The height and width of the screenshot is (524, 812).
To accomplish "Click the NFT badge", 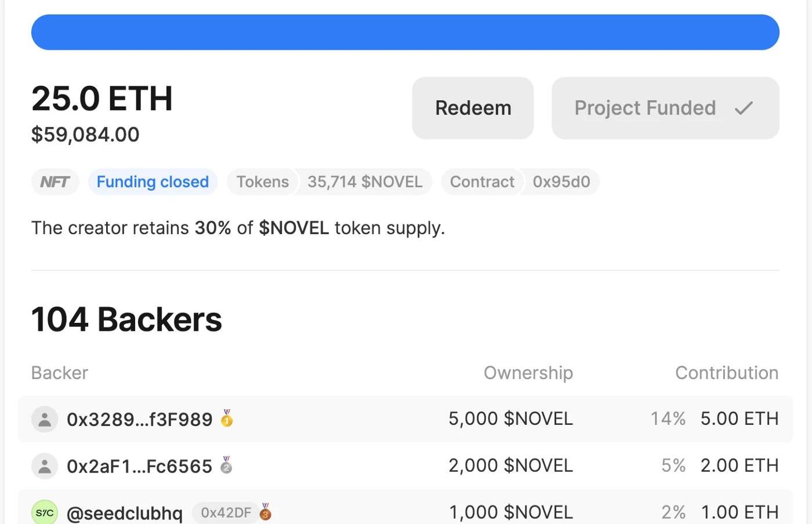I will [55, 182].
